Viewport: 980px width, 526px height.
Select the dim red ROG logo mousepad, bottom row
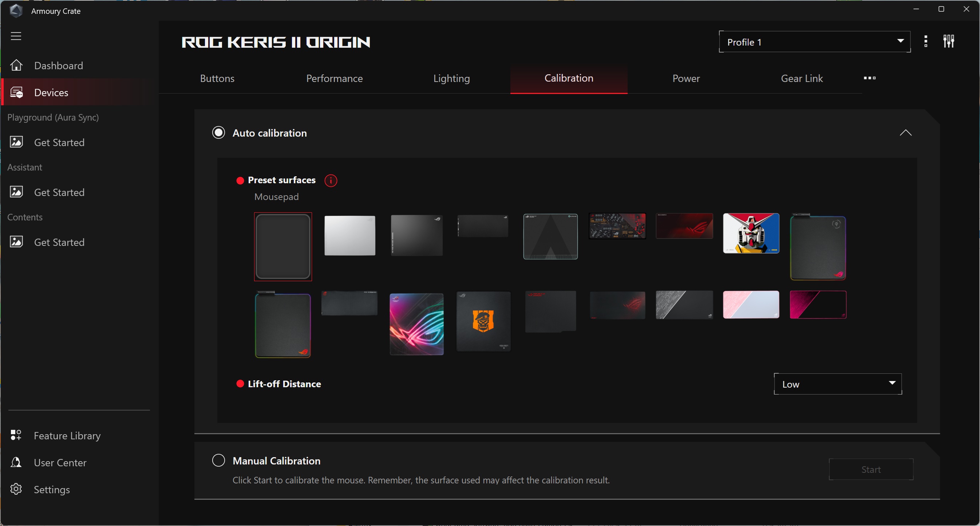(x=617, y=305)
